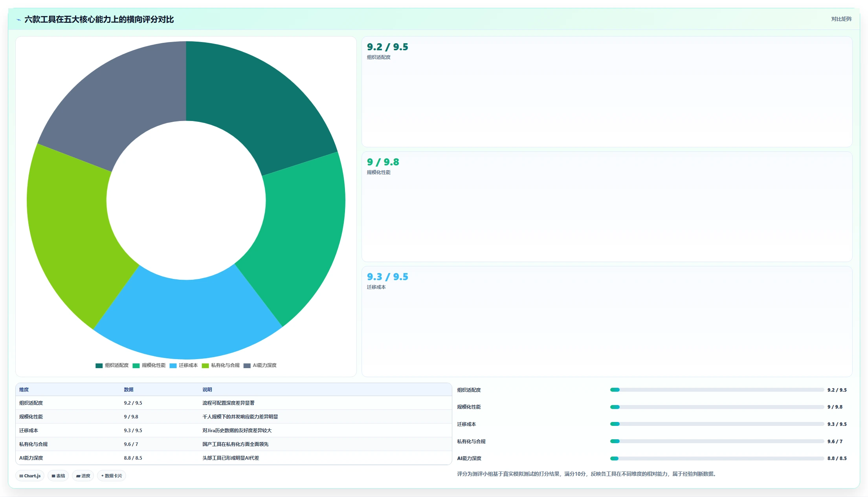
Task: Click the 私有化与合规 label beside its progress bar
Action: pos(471,442)
